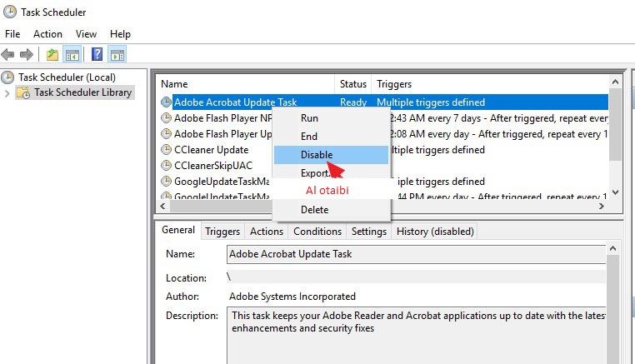Click the CCleanerSkipUAC task icon
This screenshot has width=635, height=364.
[x=166, y=165]
